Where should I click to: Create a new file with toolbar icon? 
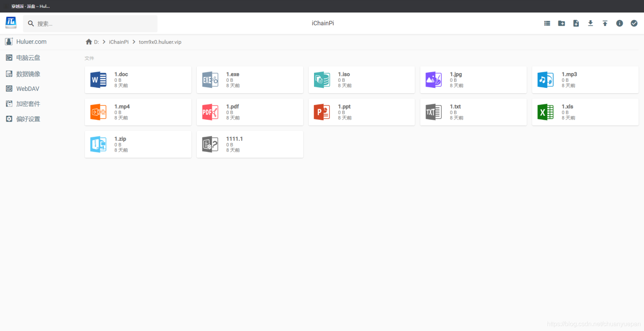[x=576, y=23]
